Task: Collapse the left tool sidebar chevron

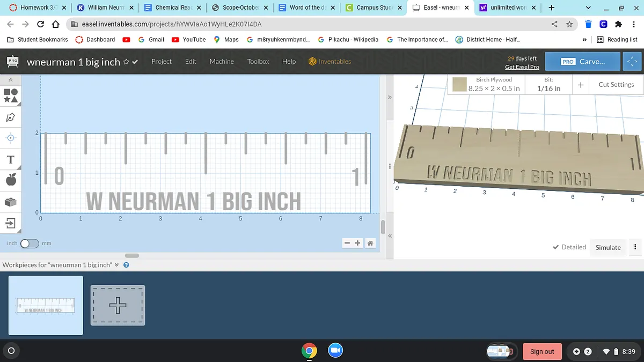Action: pyautogui.click(x=11, y=80)
